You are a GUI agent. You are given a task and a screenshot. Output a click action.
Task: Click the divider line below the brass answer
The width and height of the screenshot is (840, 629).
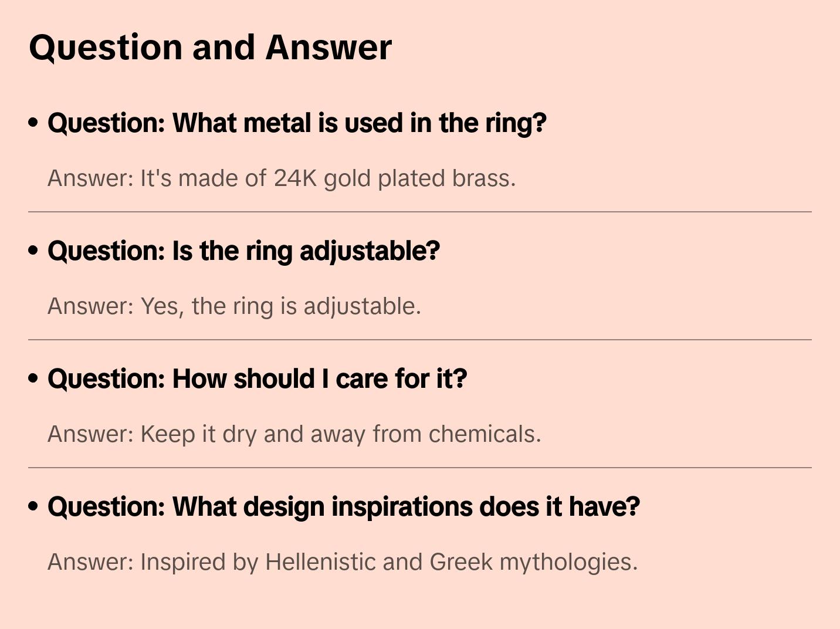(420, 212)
